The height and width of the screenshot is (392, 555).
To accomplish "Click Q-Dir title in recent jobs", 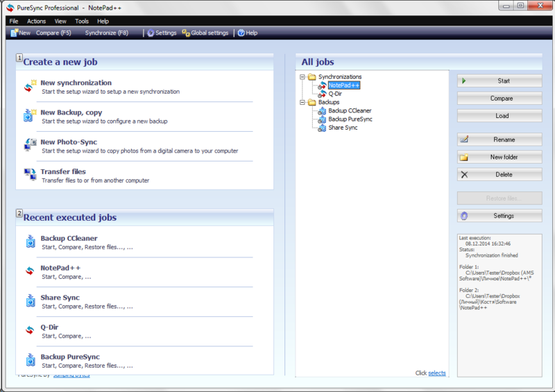I will pyautogui.click(x=49, y=327).
